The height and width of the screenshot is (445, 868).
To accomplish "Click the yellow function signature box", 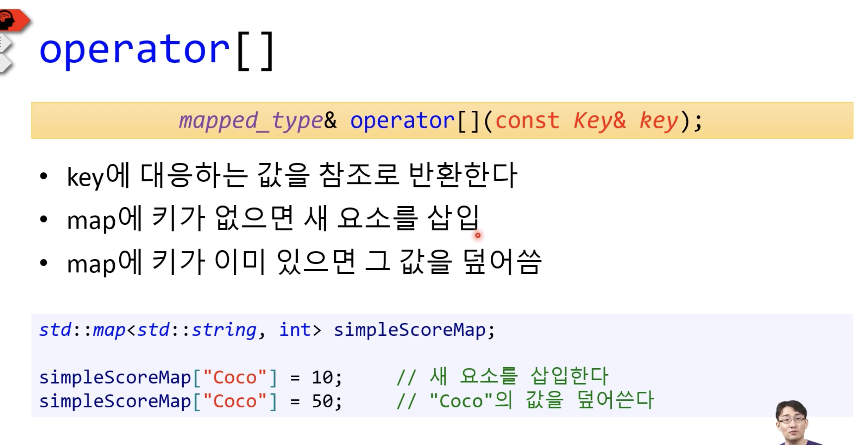I will [442, 120].
